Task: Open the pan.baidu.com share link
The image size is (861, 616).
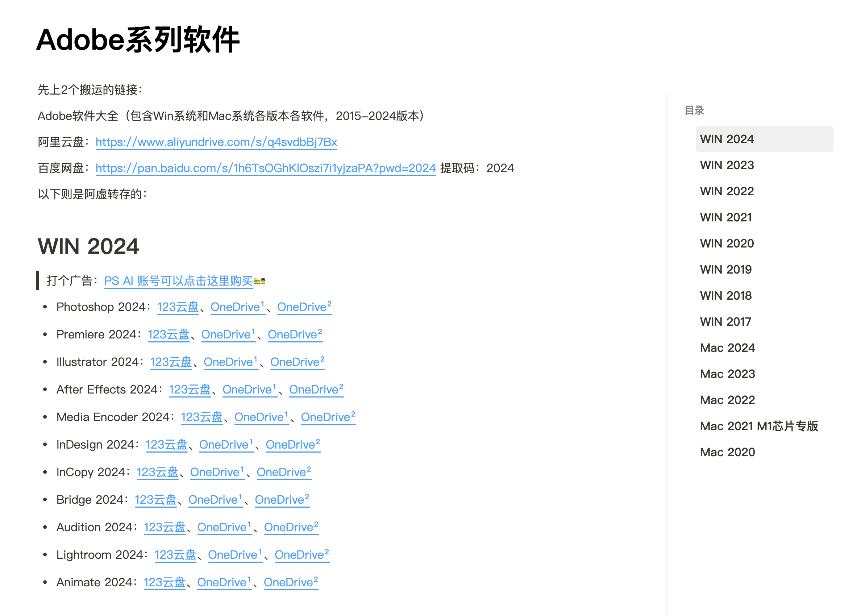Action: pos(266,168)
